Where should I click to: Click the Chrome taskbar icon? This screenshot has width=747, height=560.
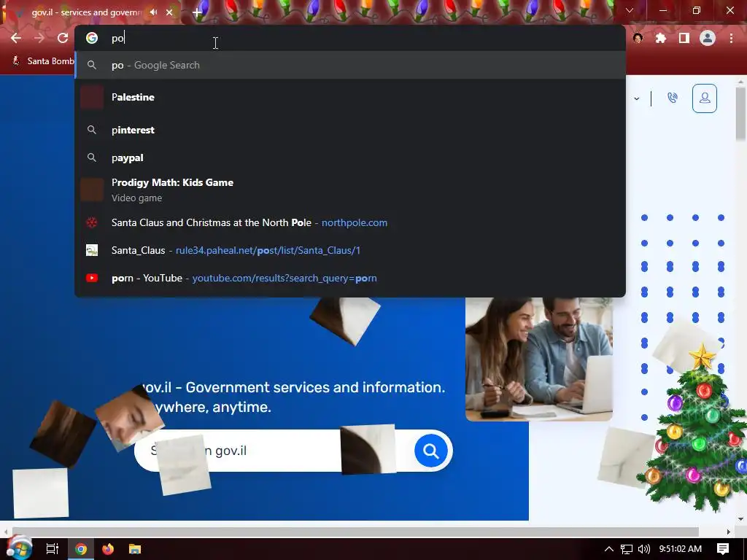point(81,549)
